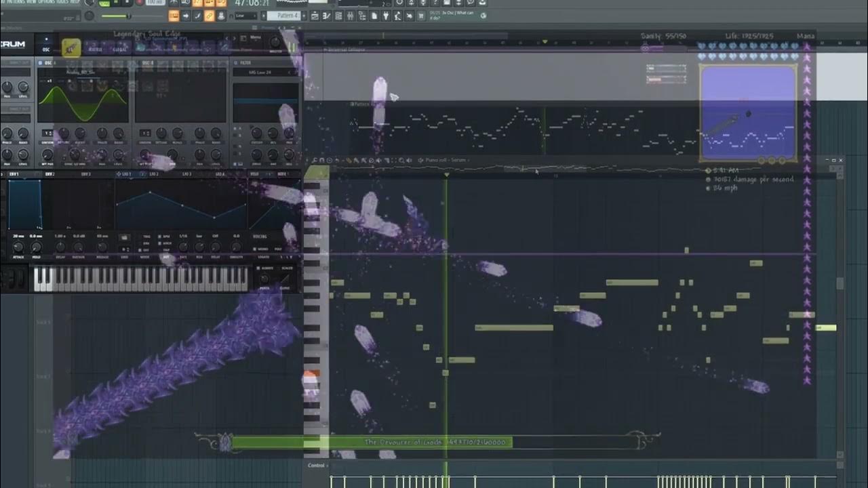Toggle MONO voicing checkbox in Serum
The width and height of the screenshot is (868, 488).
[254, 249]
